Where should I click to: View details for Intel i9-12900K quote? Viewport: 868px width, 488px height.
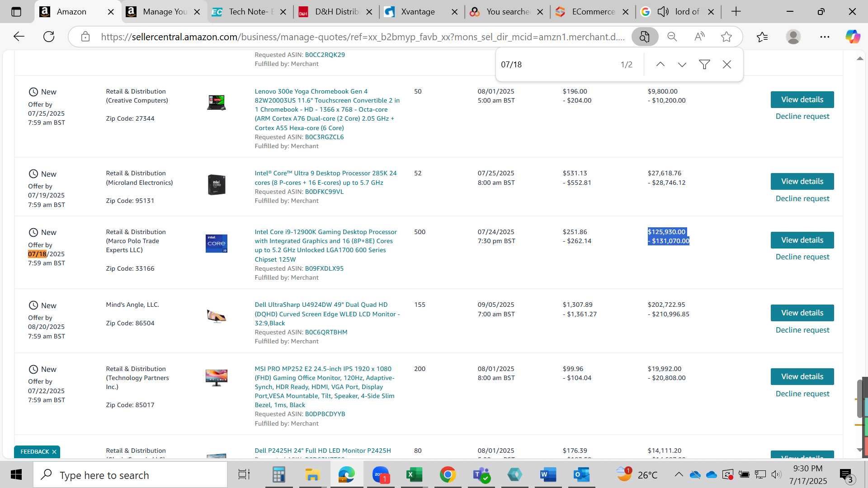coord(802,240)
